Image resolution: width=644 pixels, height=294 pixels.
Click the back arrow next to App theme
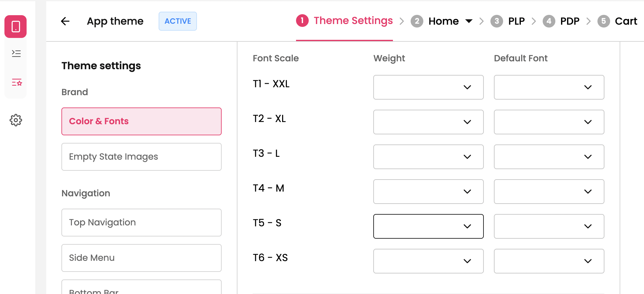click(65, 21)
